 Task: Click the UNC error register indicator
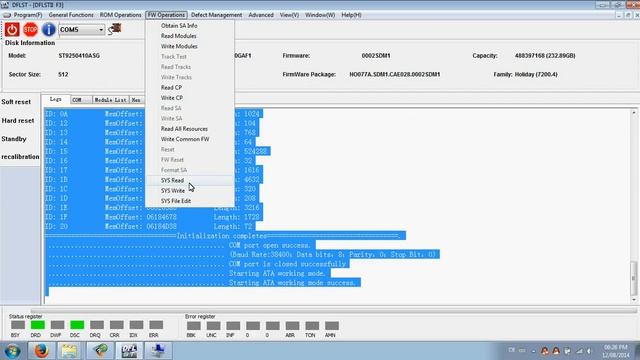pyautogui.click(x=213, y=326)
